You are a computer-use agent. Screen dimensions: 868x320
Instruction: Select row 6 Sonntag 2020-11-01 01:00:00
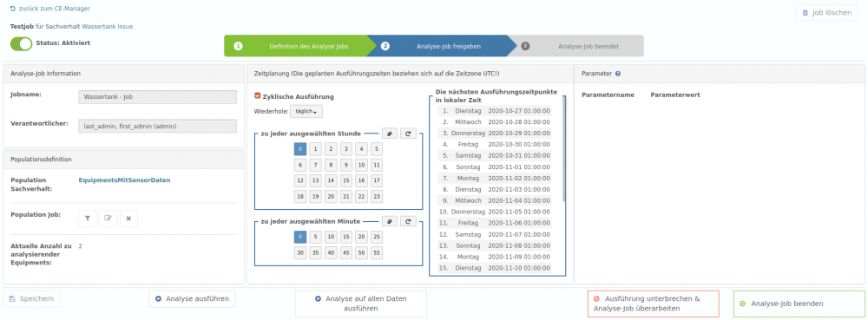[495, 167]
